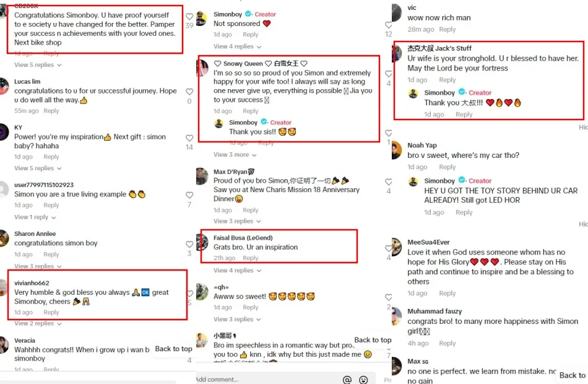Screen dimensions: 588x384
Task: Like the '=qh=' Awww so sweet comment
Action: (389, 296)
